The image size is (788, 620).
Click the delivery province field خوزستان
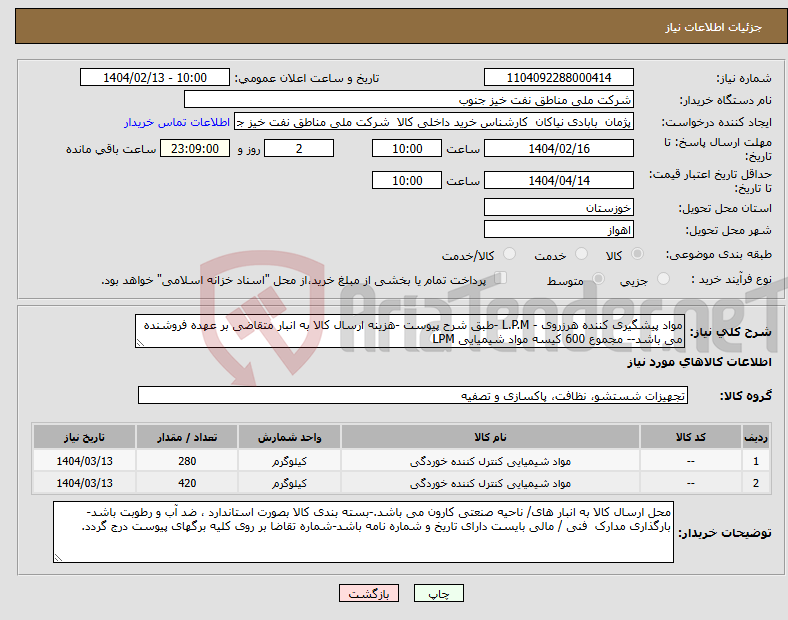558,207
